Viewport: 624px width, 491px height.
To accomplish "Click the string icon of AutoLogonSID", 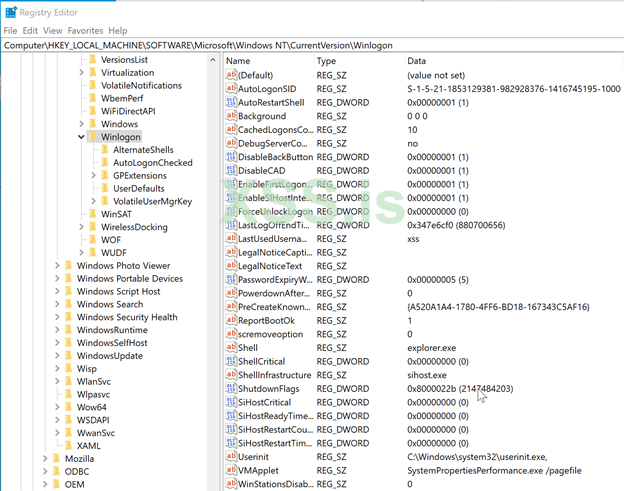I will click(x=231, y=88).
